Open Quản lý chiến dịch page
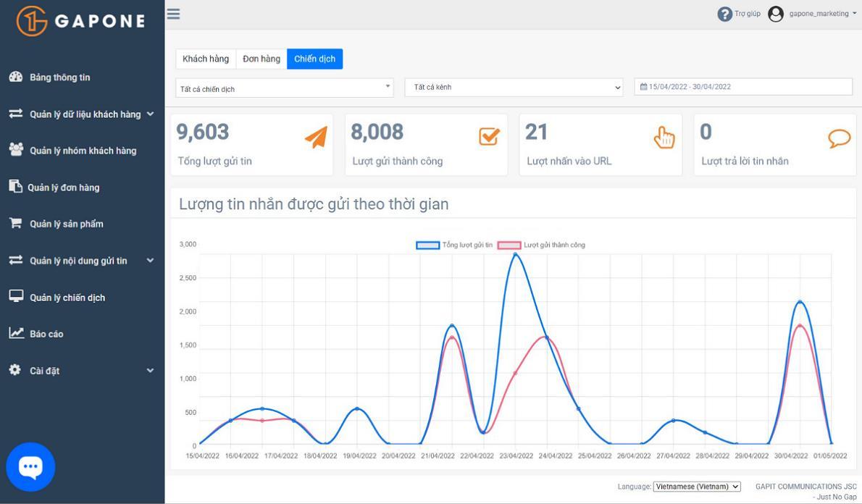 [x=67, y=297]
